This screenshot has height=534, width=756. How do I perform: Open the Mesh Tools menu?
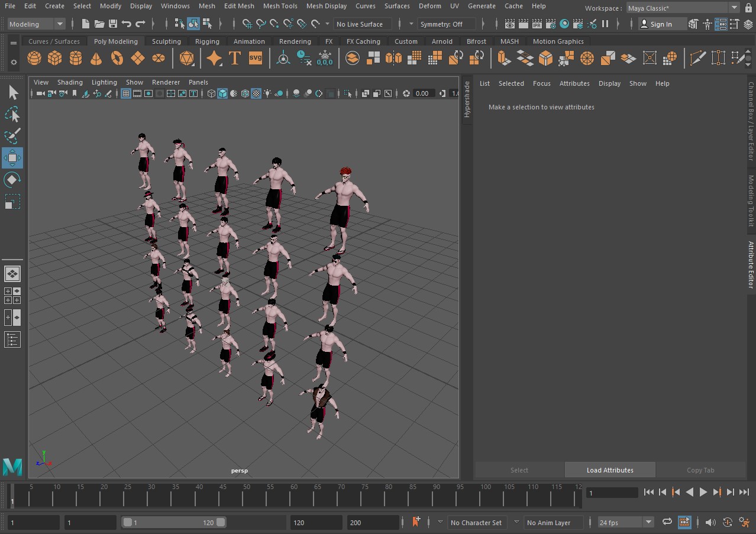click(x=280, y=6)
